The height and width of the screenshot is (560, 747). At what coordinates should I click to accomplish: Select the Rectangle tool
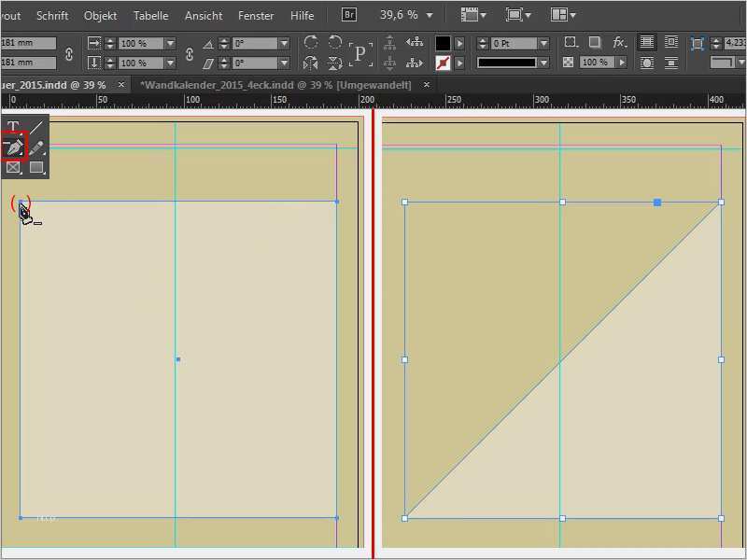tap(36, 168)
